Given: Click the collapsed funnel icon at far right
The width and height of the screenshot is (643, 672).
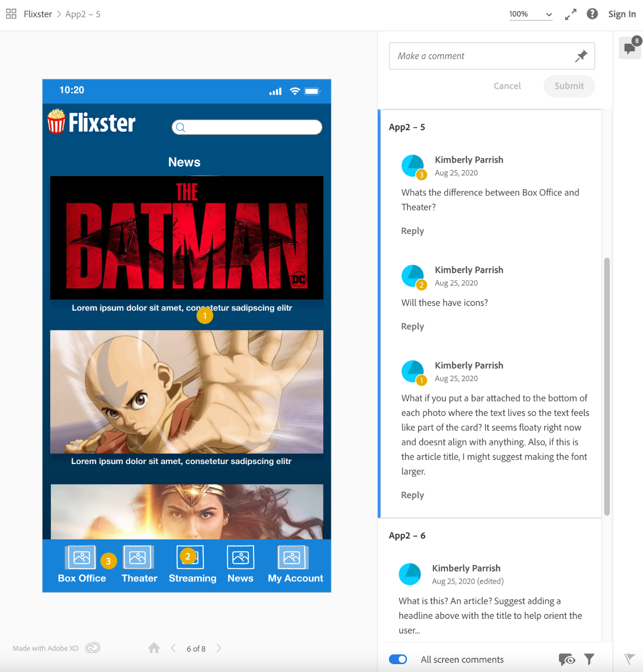Looking at the screenshot, I should click(630, 659).
